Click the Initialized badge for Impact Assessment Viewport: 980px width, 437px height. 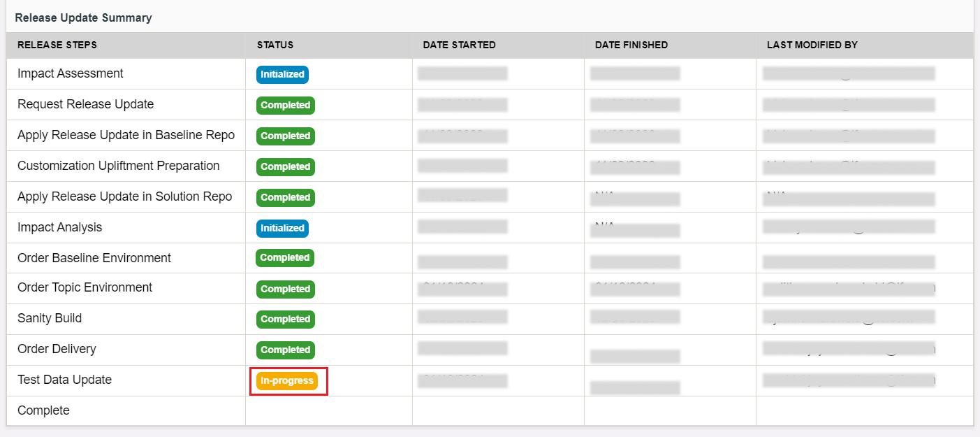(x=282, y=74)
